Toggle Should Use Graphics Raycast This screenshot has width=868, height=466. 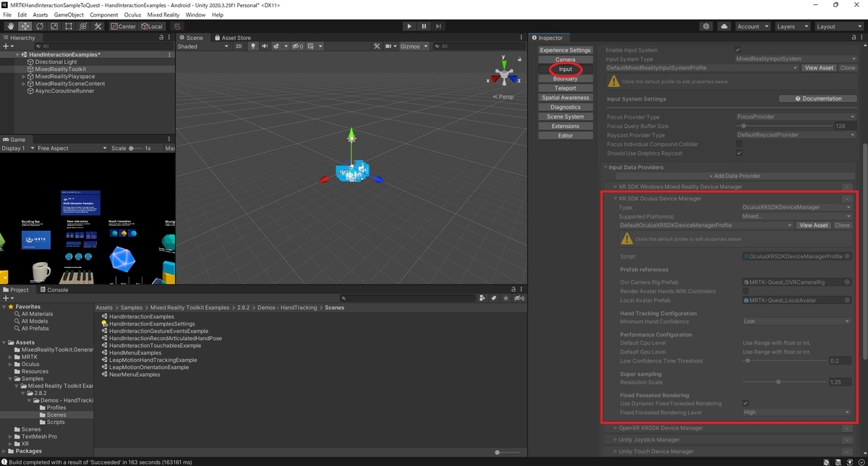point(738,153)
